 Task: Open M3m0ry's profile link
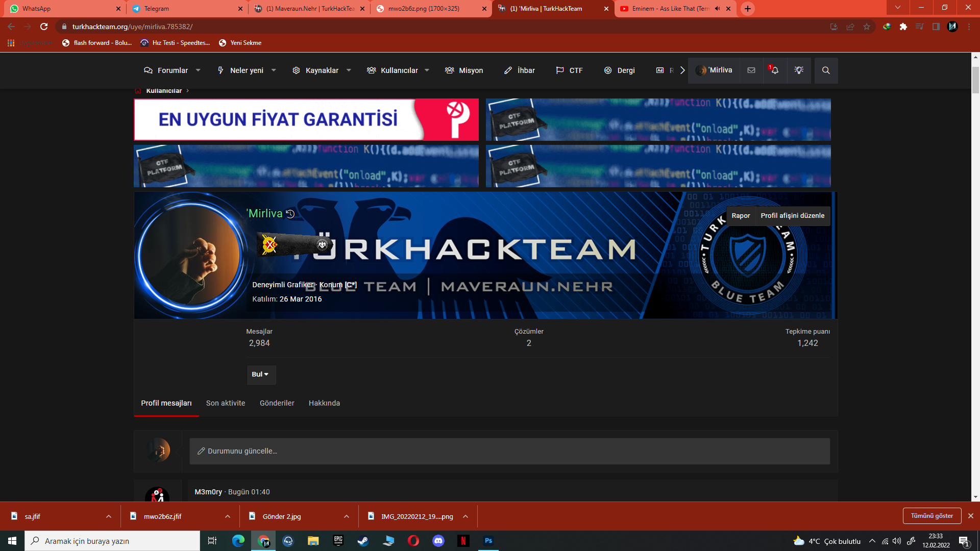pyautogui.click(x=208, y=492)
